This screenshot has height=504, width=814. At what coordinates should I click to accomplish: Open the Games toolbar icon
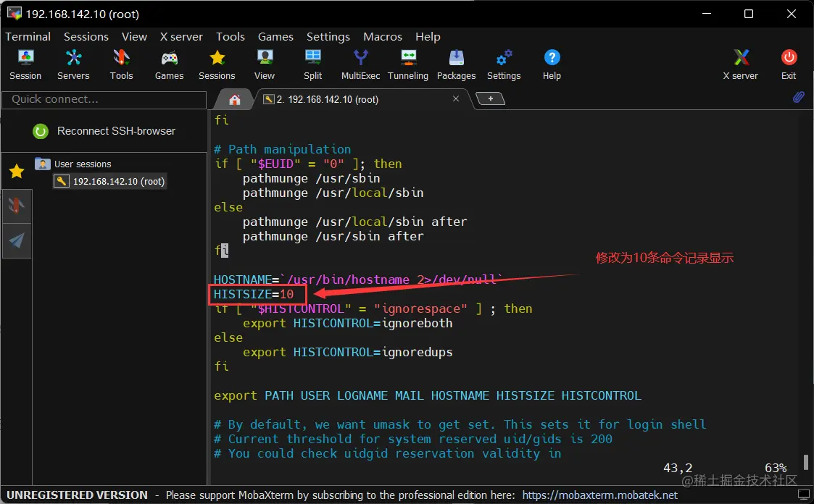169,65
